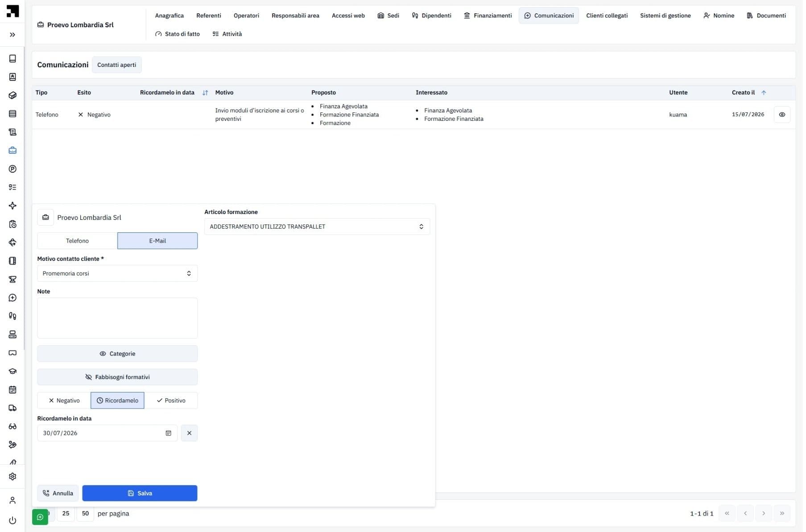
Task: Expand the sidebar with the double-chevron icon
Action: tap(12, 34)
